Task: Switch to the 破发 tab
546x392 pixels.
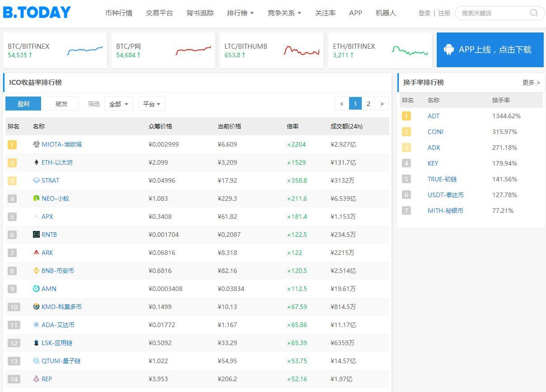Action: click(x=61, y=104)
